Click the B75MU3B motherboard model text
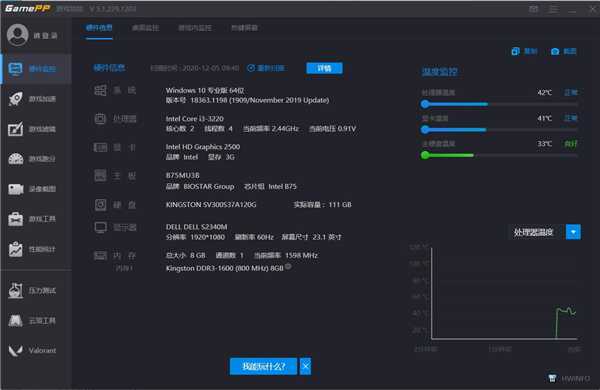Viewport: 600px width, 390px height. click(183, 175)
